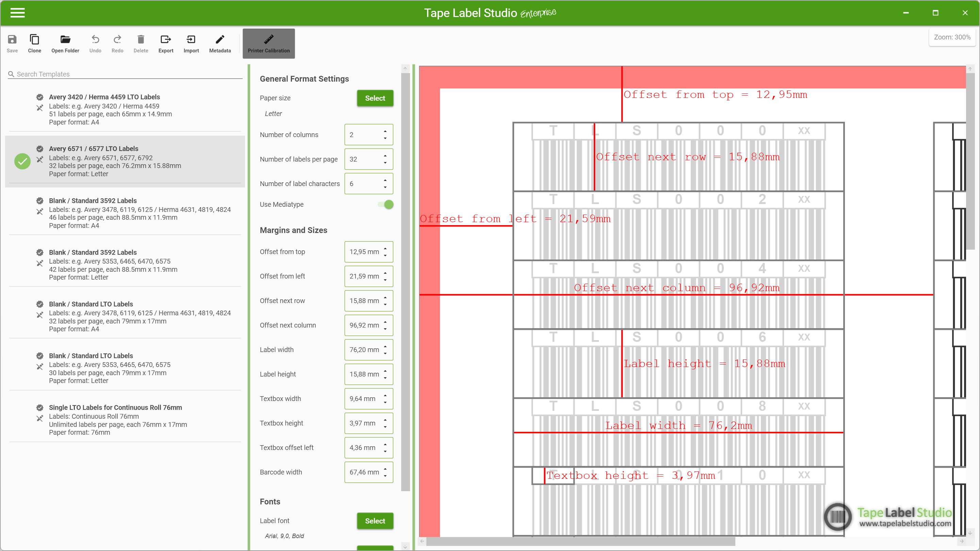Select the 32 labels A4 Blank LTO template
Viewport: 980px width, 551px height.
[x=125, y=316]
